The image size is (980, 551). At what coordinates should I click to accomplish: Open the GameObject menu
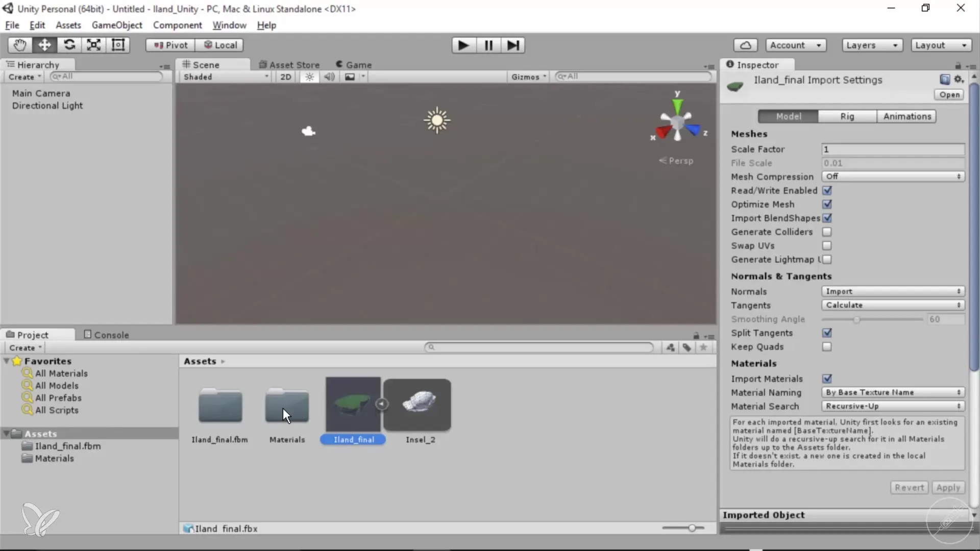(117, 25)
